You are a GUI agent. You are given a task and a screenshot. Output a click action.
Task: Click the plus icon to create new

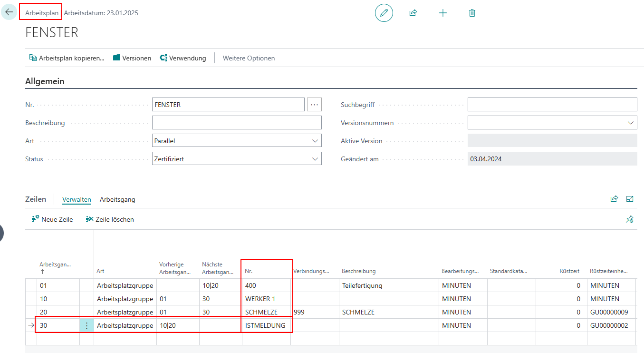pyautogui.click(x=442, y=13)
